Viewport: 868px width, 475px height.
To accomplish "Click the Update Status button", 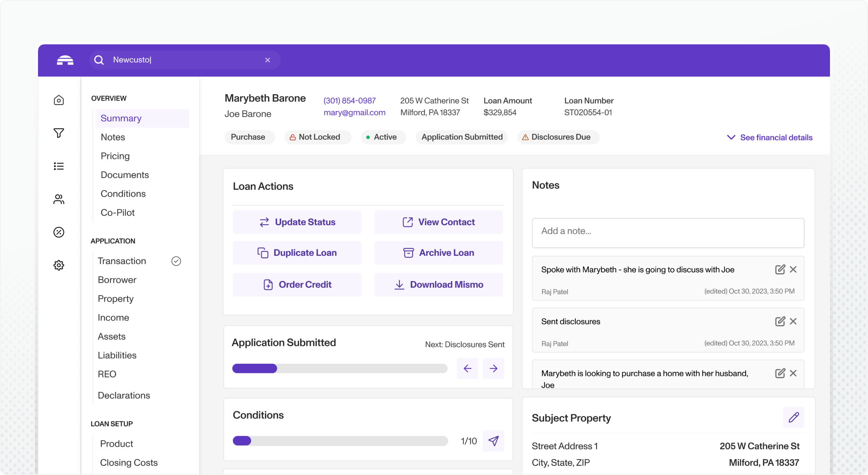I will coord(297,222).
